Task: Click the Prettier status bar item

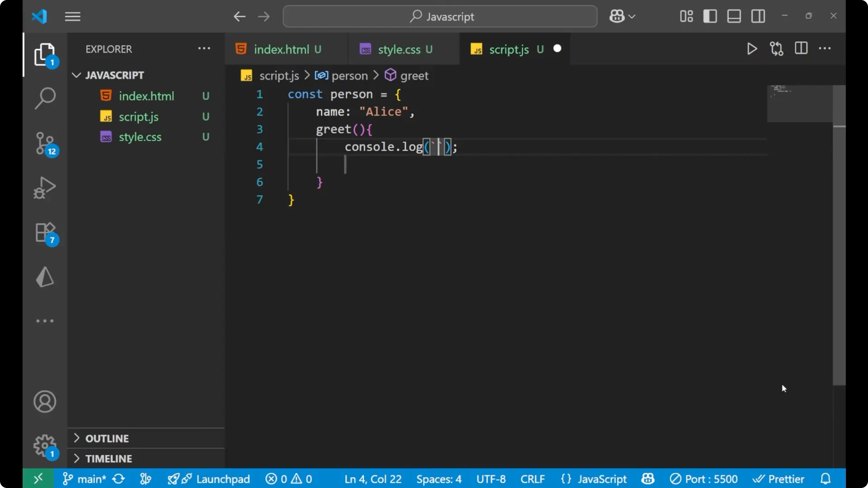Action: [x=778, y=479]
